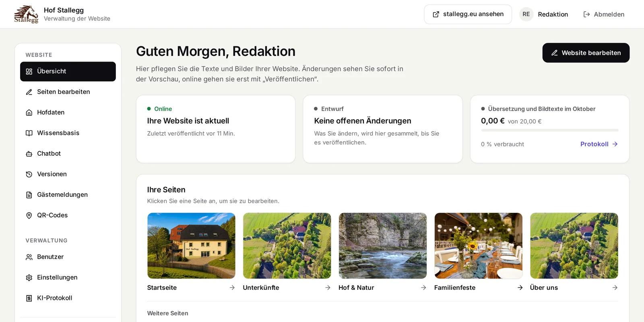Viewport: 644px width, 322px height.
Task: Click the arrow next to Familienfeste
Action: tap(520, 287)
